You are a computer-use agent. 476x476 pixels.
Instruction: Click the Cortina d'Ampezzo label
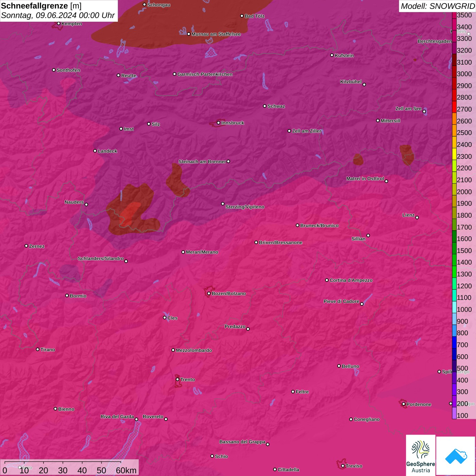click(x=351, y=280)
